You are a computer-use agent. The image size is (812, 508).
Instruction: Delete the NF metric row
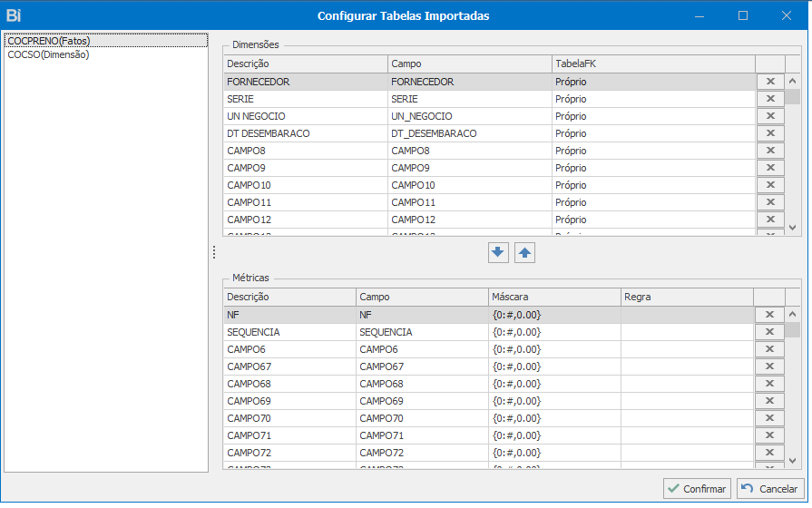tap(770, 315)
